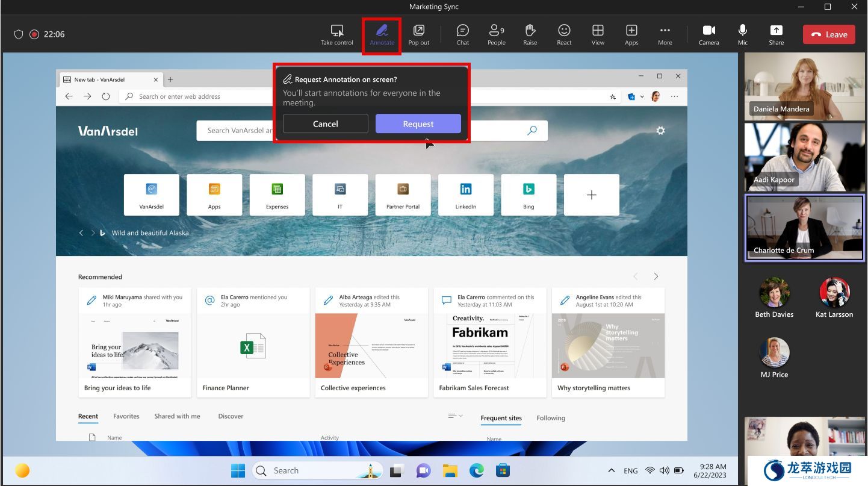868x486 pixels.
Task: Open the meeting Chat
Action: click(x=463, y=34)
